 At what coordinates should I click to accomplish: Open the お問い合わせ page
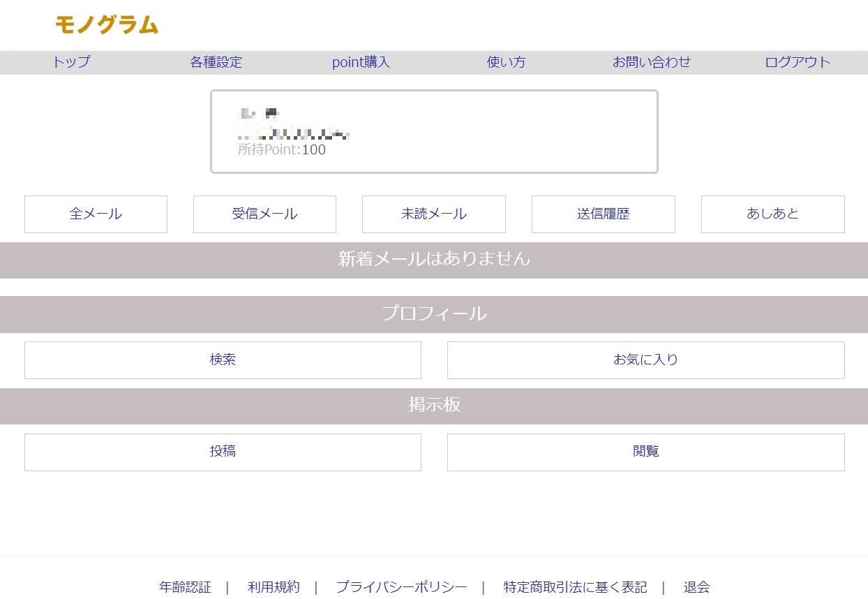(652, 62)
